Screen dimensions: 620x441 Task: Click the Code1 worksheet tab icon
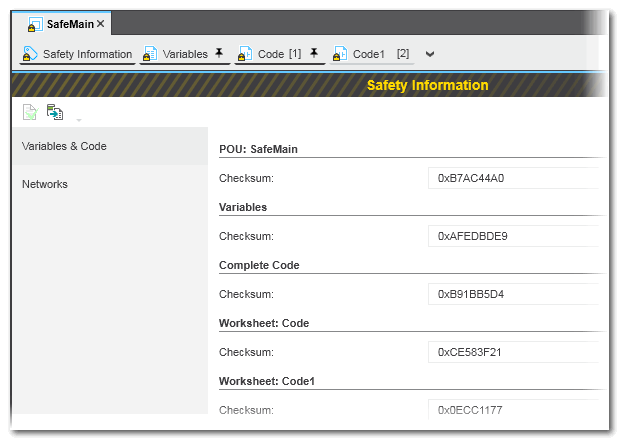tap(340, 54)
